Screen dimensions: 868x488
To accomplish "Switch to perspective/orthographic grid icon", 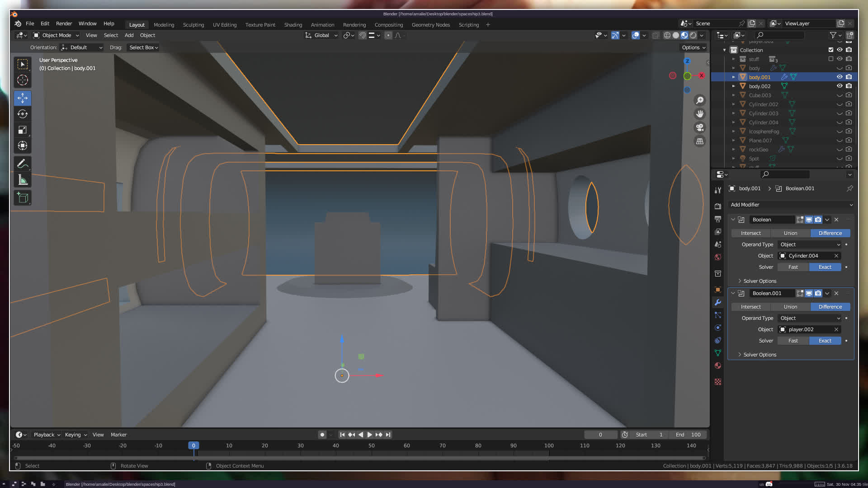I will click(x=700, y=141).
